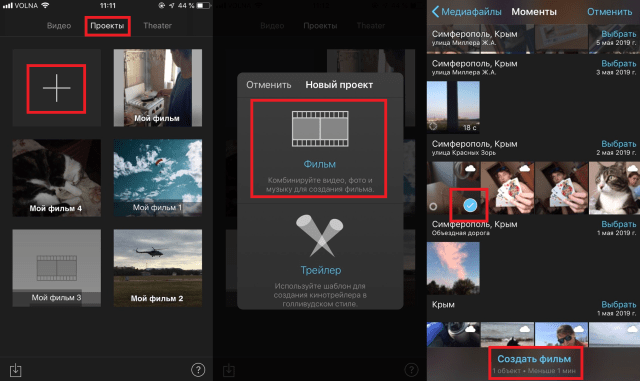Select the Фильм filmstrip icon
640x381 pixels.
[320, 129]
